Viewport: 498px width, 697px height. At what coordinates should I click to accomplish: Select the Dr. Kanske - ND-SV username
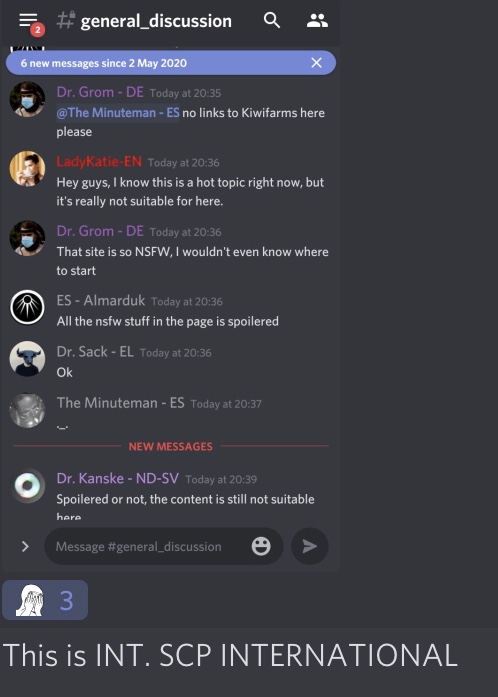117,478
